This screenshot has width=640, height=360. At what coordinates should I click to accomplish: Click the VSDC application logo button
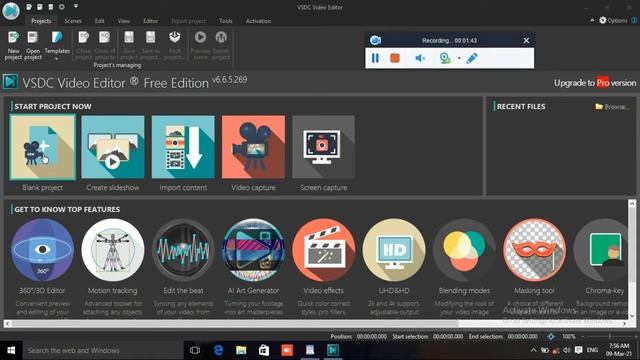(11, 10)
